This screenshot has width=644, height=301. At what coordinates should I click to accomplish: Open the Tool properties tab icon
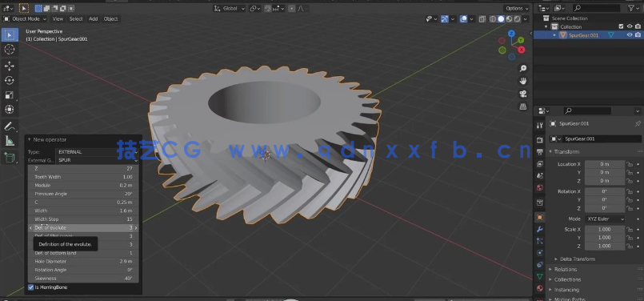(540, 126)
